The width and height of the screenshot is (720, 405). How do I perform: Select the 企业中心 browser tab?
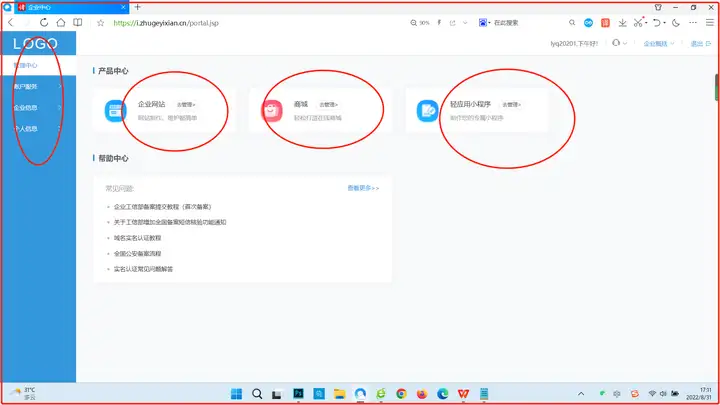click(x=71, y=7)
